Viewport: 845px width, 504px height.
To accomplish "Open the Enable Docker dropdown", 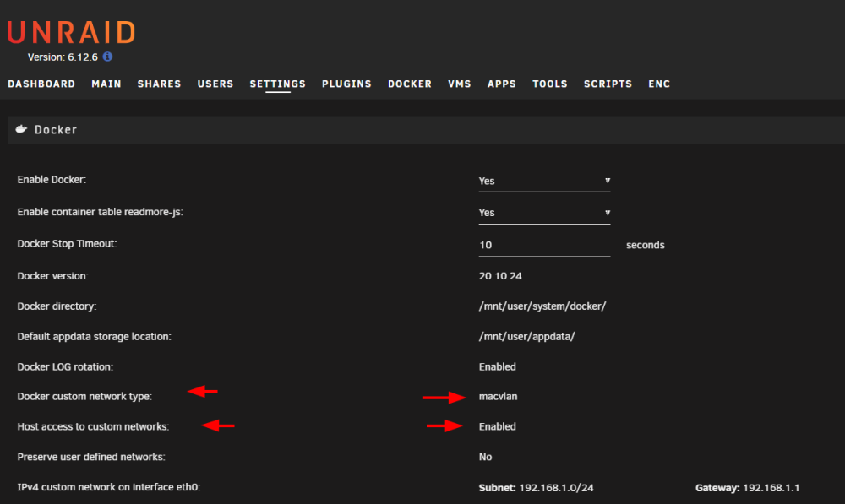I will pyautogui.click(x=544, y=181).
